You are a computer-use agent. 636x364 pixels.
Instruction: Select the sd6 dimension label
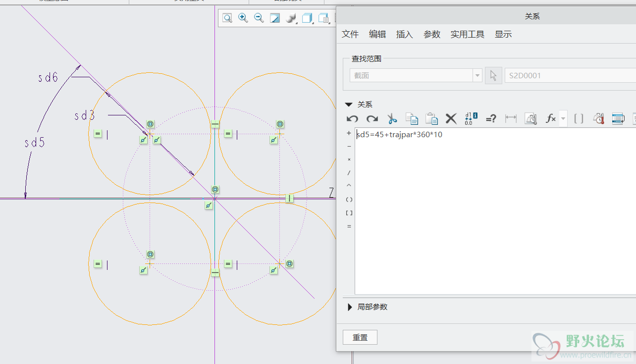tap(48, 77)
